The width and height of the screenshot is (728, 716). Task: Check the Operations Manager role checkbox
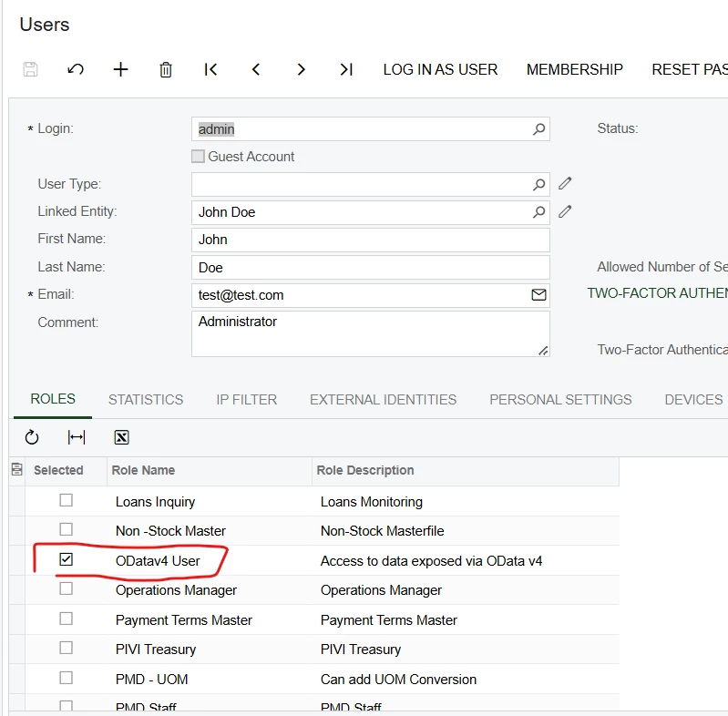click(x=66, y=588)
